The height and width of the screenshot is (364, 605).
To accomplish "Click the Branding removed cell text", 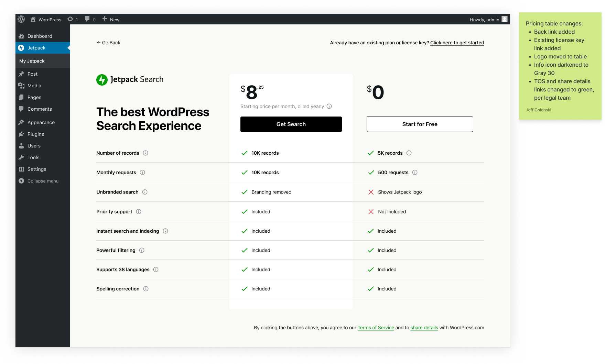I will [271, 192].
